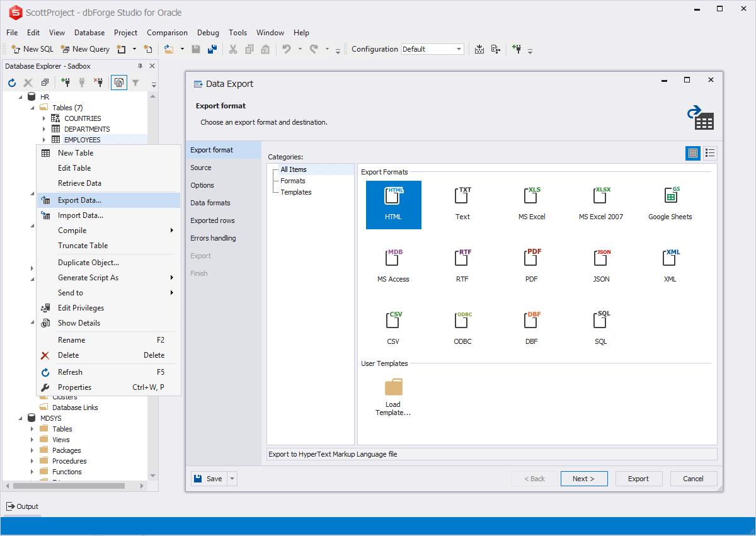
Task: Select the Google Sheets export format
Action: click(x=670, y=197)
